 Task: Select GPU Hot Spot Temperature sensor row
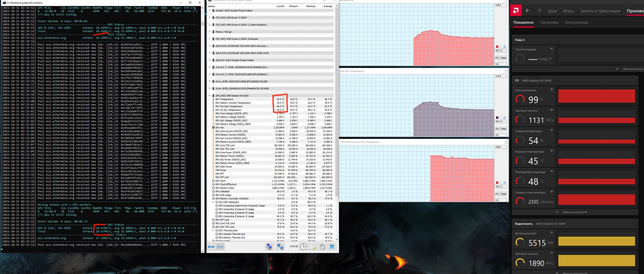229,106
